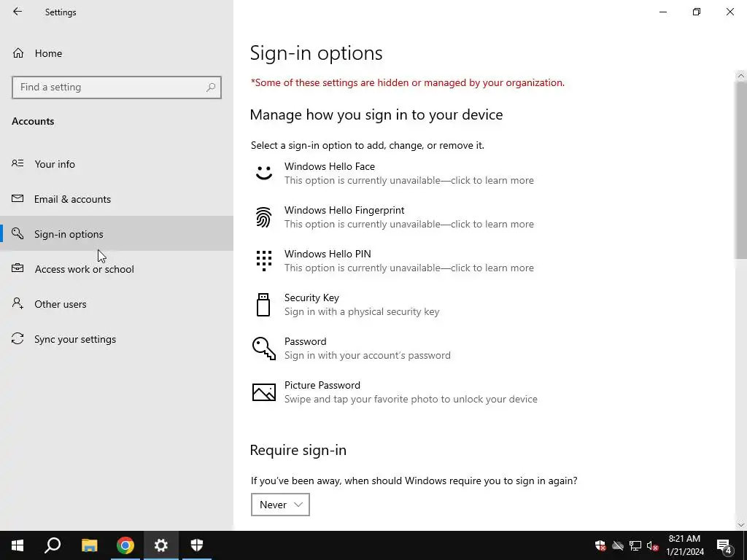The image size is (747, 560).
Task: Open the notification center with 4 alerts
Action: 724,545
